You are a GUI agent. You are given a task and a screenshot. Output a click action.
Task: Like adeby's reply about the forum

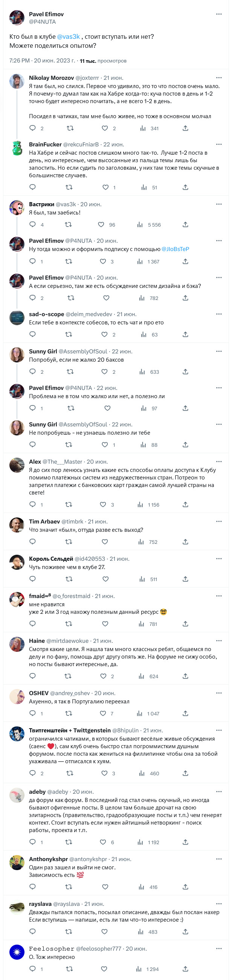click(x=103, y=842)
